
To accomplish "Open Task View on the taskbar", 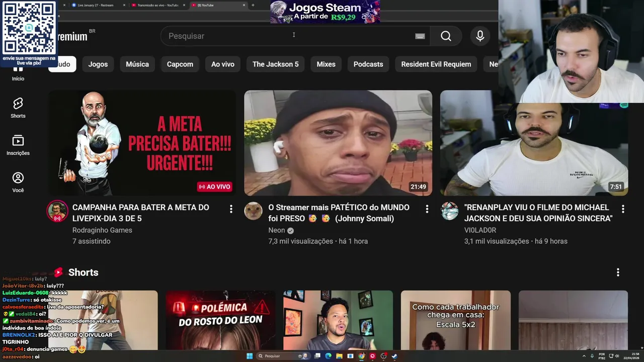I will 317,356.
